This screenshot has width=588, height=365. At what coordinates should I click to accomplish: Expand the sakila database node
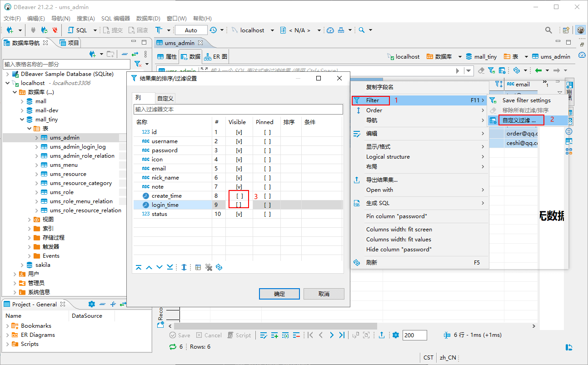coord(22,265)
